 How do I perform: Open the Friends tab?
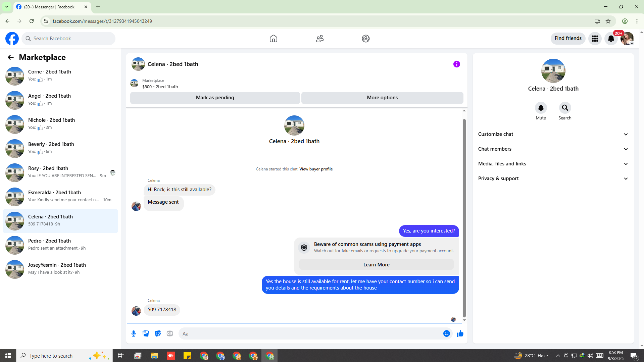(320, 39)
